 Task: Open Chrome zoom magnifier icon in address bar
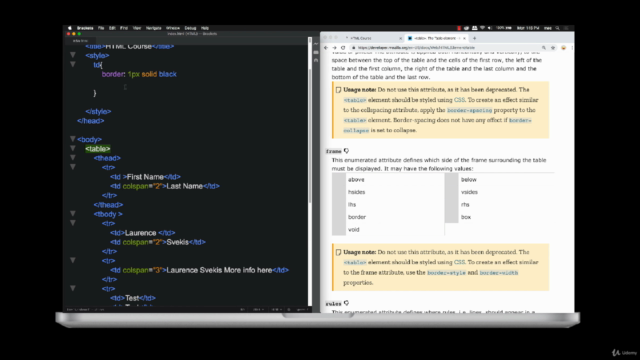544,48
